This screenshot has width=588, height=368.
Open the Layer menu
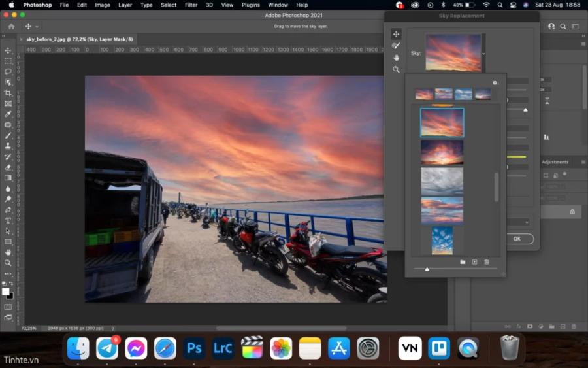pyautogui.click(x=125, y=5)
